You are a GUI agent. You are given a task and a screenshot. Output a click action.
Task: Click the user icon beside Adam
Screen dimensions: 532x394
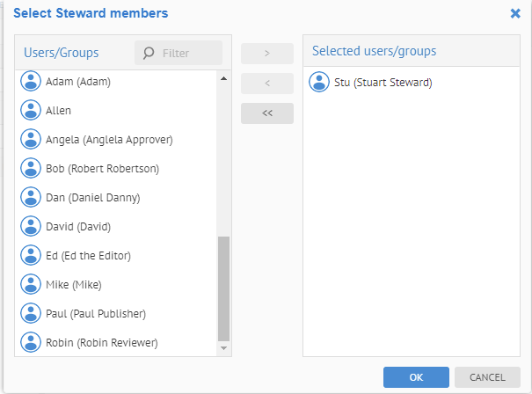32,82
